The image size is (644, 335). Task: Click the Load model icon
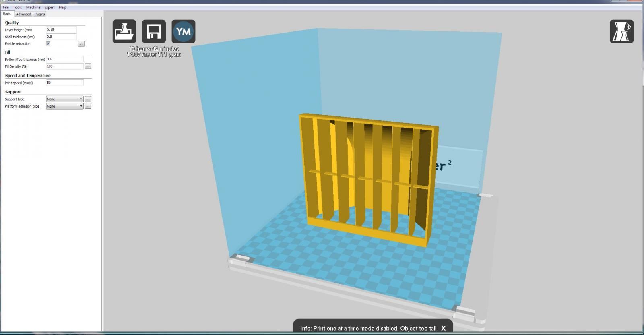tap(124, 31)
